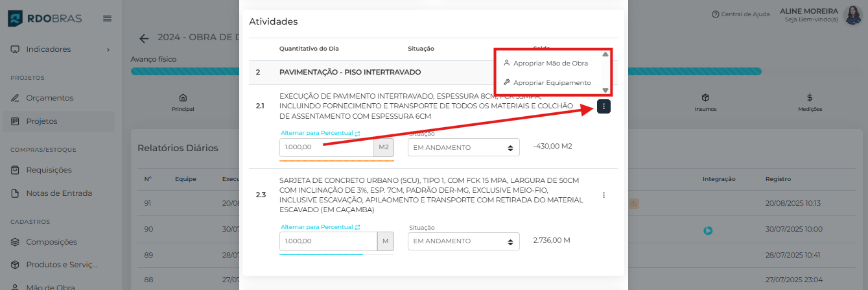Expand the Indicadores sidebar item
868x290 pixels.
(x=60, y=49)
